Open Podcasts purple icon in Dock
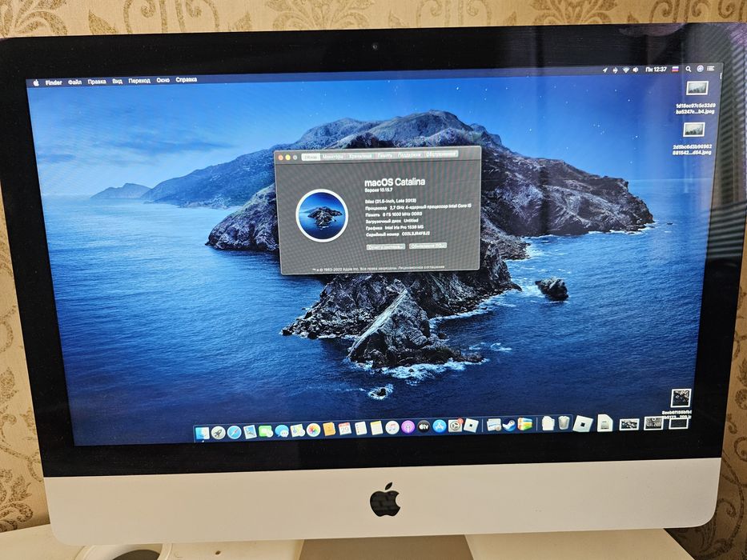This screenshot has width=747, height=560. [408, 427]
